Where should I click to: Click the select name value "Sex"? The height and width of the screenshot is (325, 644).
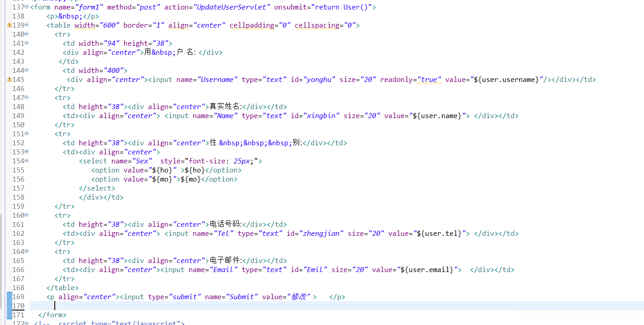tap(142, 161)
